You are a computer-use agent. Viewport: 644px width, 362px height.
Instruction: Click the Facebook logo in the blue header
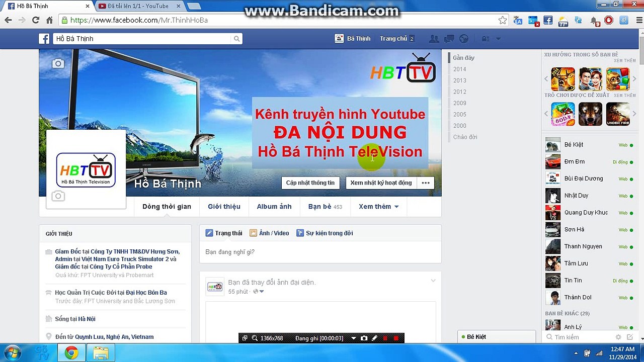[44, 39]
